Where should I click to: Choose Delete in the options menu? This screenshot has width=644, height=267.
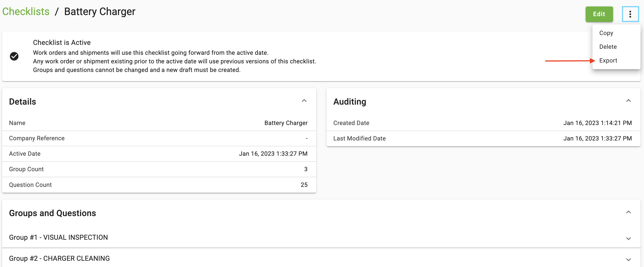(608, 47)
